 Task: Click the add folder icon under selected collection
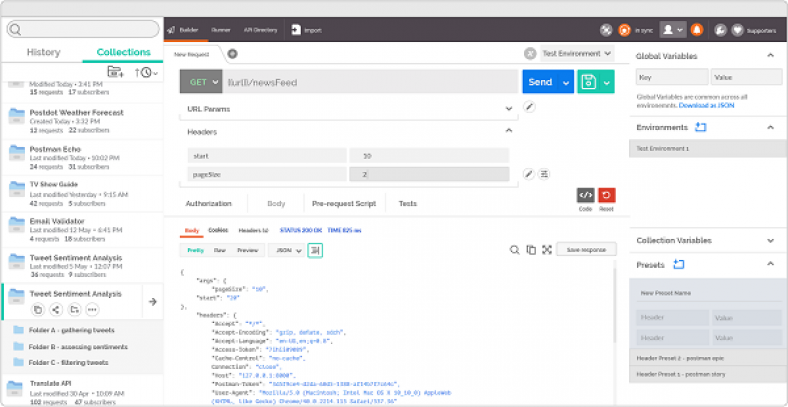click(x=74, y=310)
